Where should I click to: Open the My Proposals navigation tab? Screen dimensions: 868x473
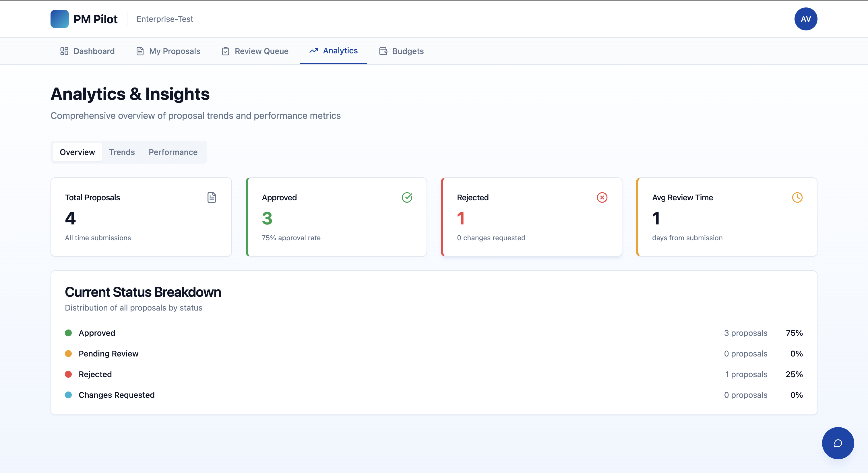tap(168, 51)
